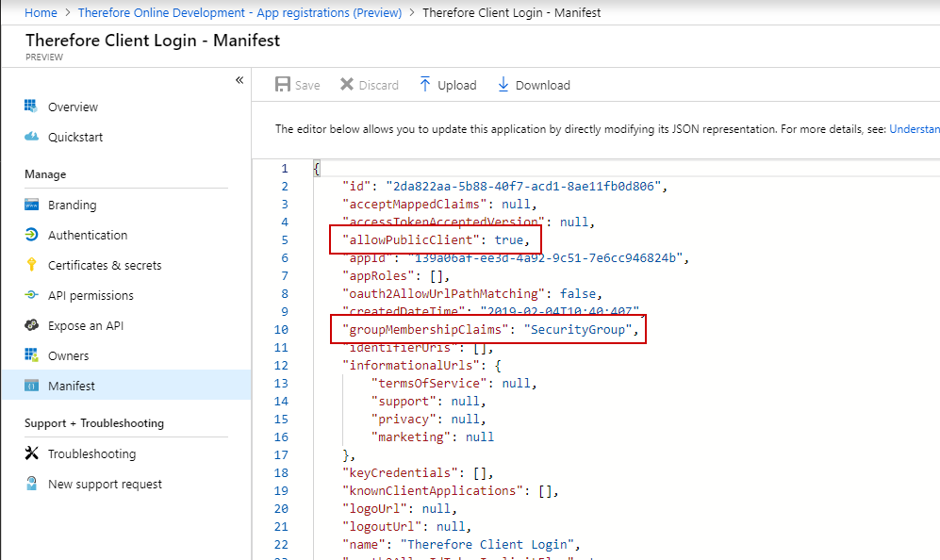Select the Manifest menu item
940x560 pixels.
click(x=126, y=386)
